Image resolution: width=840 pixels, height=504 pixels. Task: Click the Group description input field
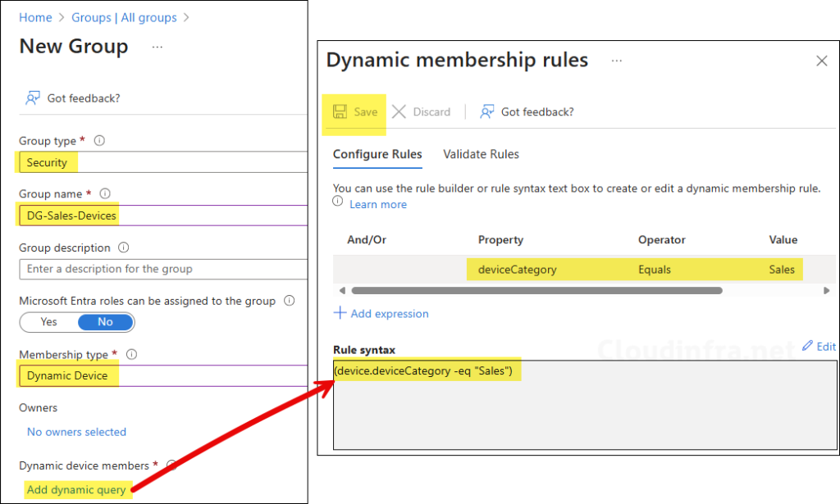point(162,269)
